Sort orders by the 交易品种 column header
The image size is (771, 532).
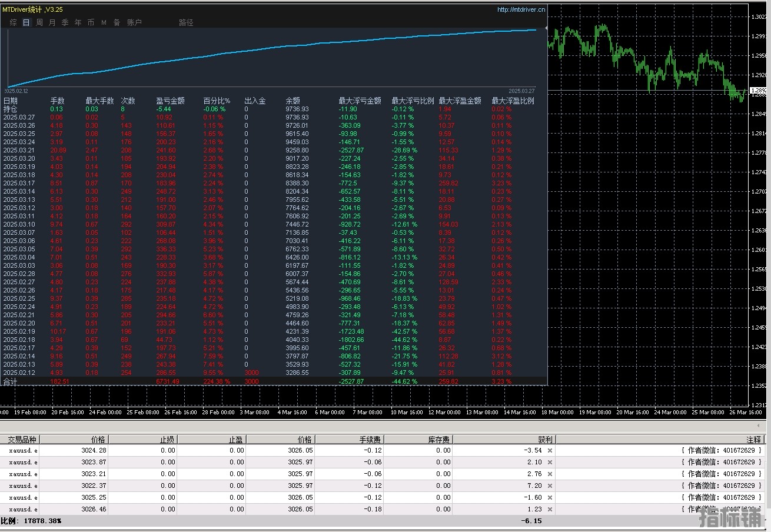[22, 439]
